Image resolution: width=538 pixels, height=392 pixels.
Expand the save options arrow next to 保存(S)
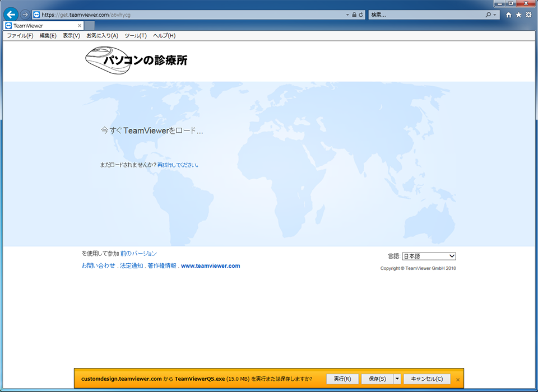397,379
